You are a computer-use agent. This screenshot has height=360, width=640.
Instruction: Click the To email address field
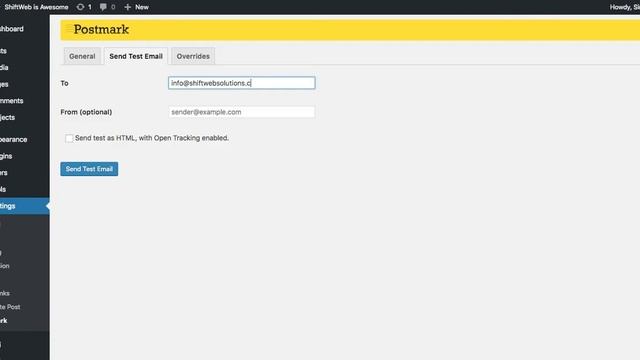[242, 83]
